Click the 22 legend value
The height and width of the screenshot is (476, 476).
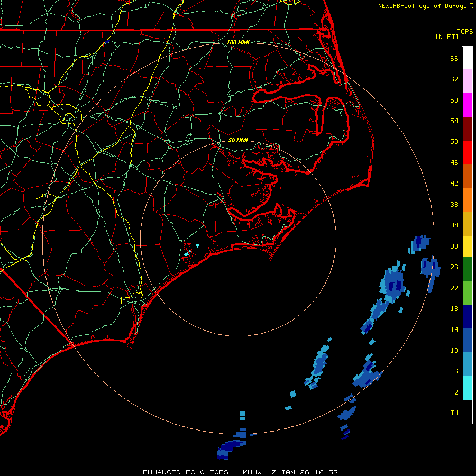454,288
